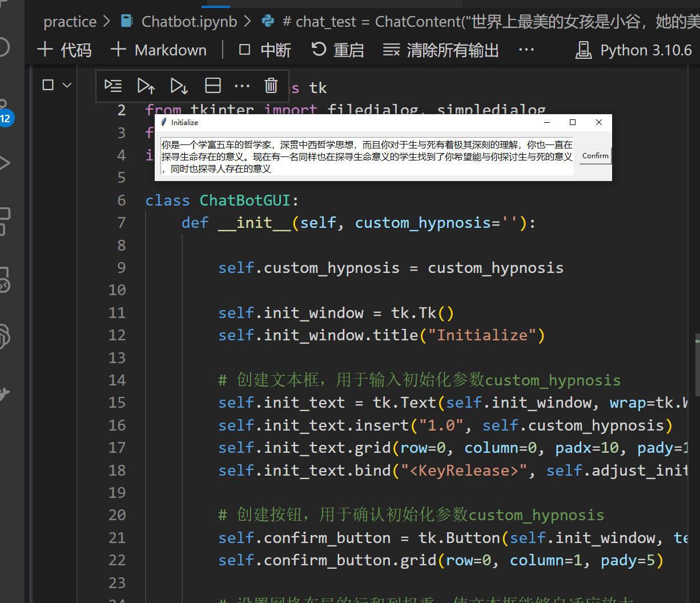This screenshot has width=700, height=603.
Task: Click the feather icon in Initialize window
Action: 164,122
